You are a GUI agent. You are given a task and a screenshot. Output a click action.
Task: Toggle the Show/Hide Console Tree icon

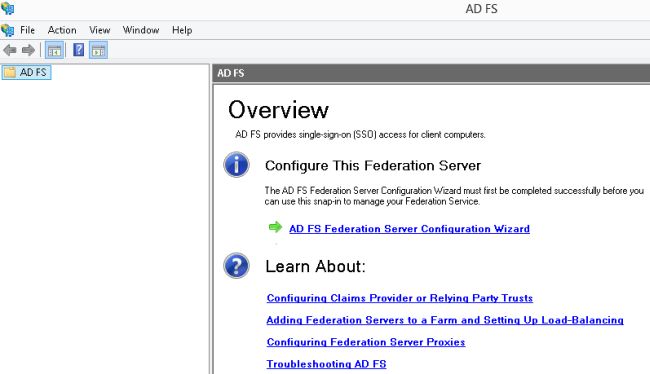pyautogui.click(x=54, y=51)
